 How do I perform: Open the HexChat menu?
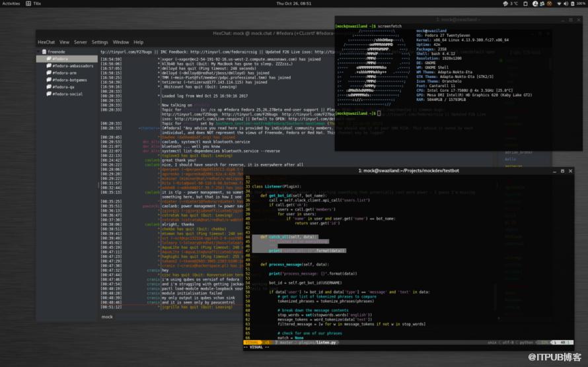tap(46, 42)
